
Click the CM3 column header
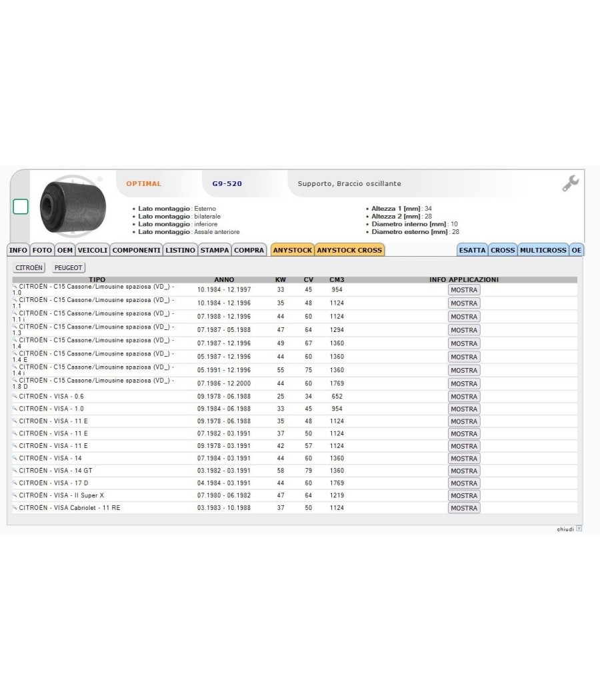[337, 279]
